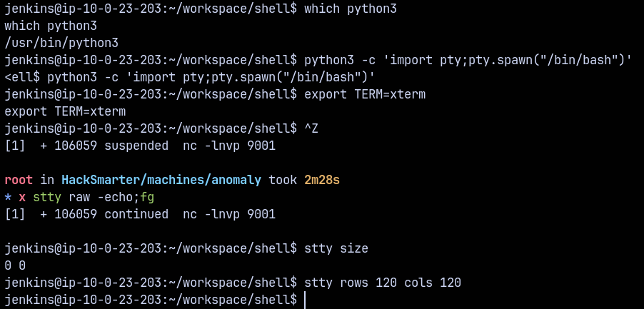
Task: Click the red 'x' prompt status symbol
Action: (x=22, y=198)
